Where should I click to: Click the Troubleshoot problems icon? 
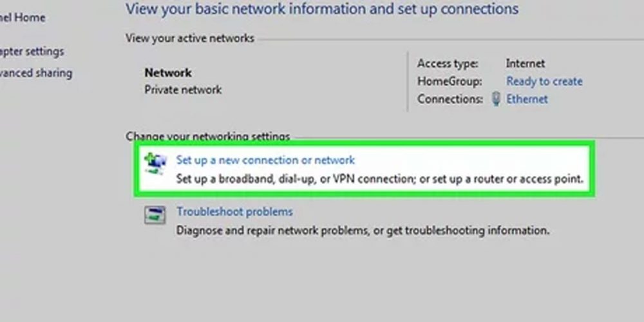tap(155, 215)
